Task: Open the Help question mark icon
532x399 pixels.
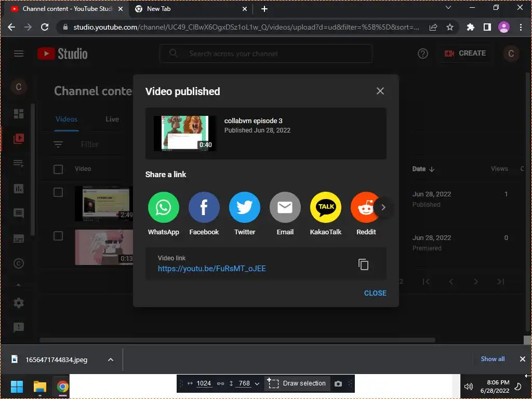Action: click(423, 54)
